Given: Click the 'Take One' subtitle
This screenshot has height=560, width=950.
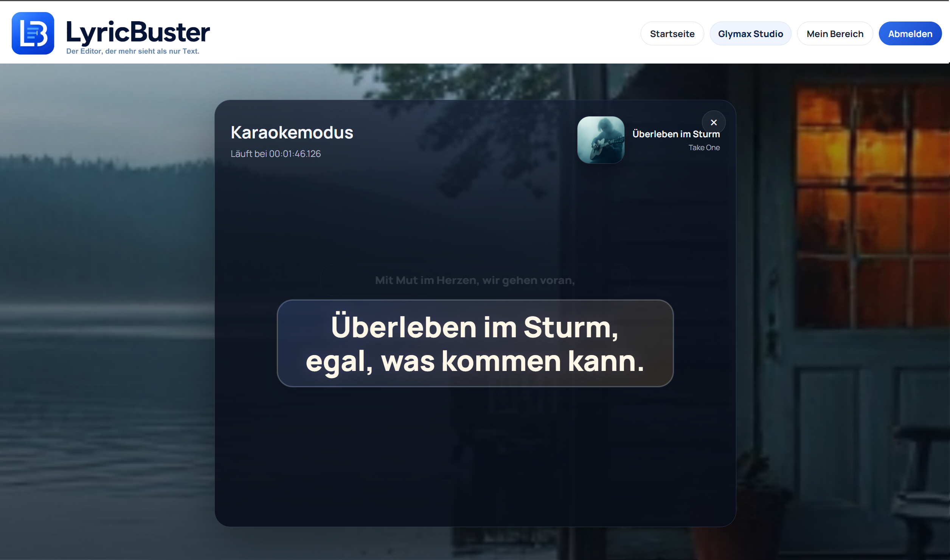Looking at the screenshot, I should click(x=704, y=148).
